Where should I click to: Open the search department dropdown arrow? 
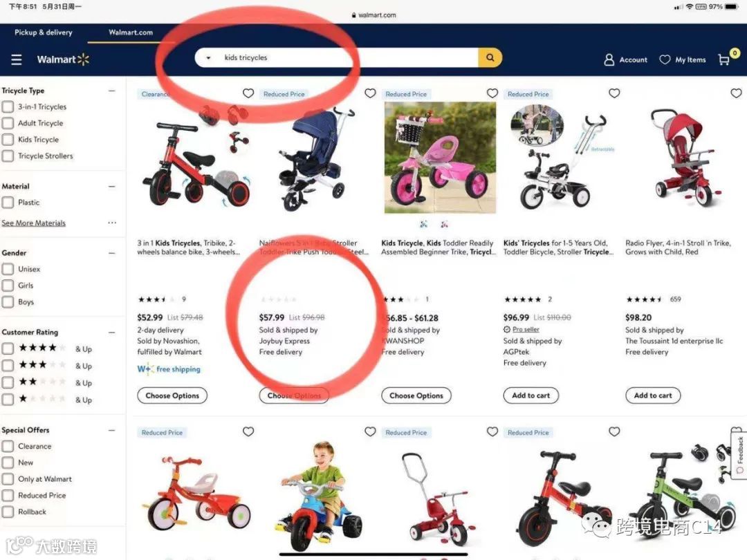(x=208, y=58)
